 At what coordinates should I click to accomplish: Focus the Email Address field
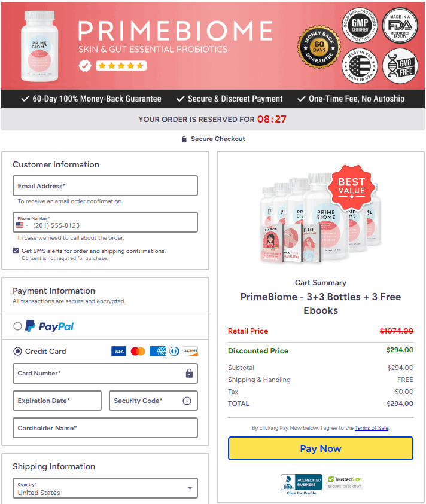point(105,185)
